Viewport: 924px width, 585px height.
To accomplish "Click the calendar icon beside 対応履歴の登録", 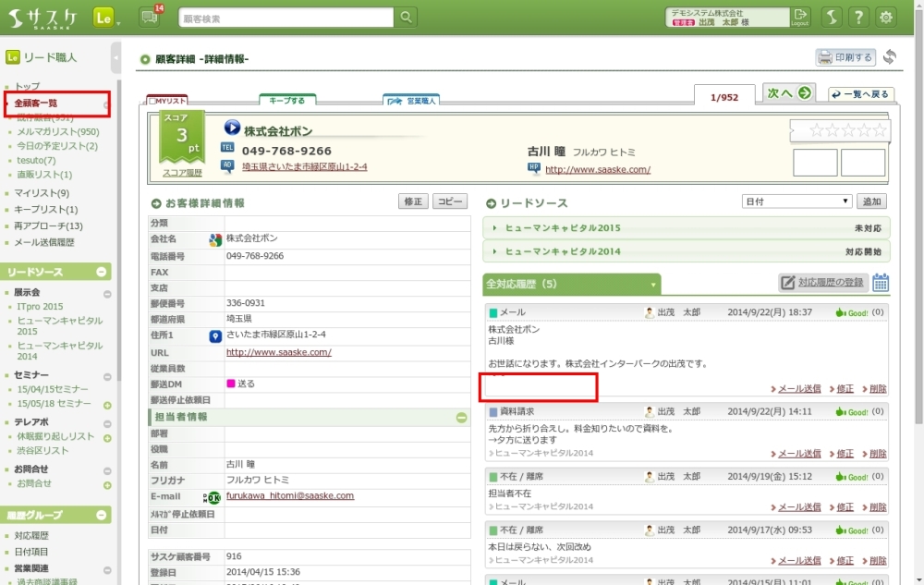I will click(x=881, y=283).
